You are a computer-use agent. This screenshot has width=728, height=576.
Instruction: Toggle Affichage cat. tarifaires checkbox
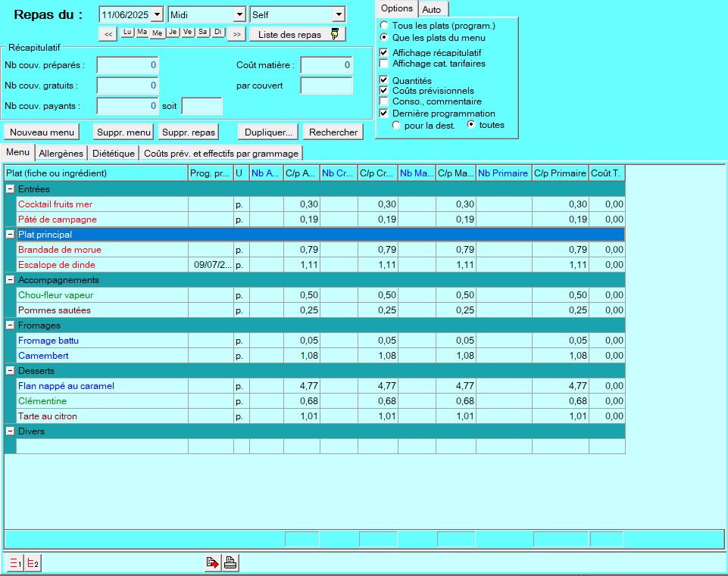click(x=384, y=64)
